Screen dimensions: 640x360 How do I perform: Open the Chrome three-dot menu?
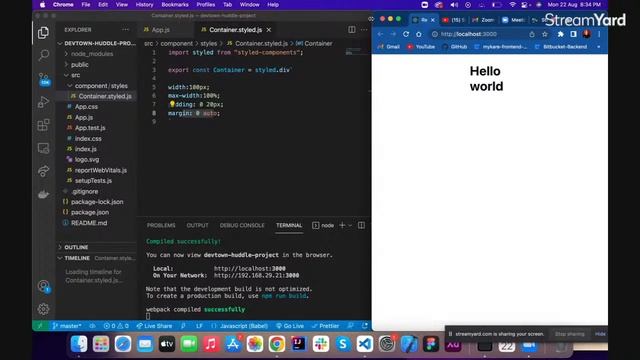click(x=599, y=34)
